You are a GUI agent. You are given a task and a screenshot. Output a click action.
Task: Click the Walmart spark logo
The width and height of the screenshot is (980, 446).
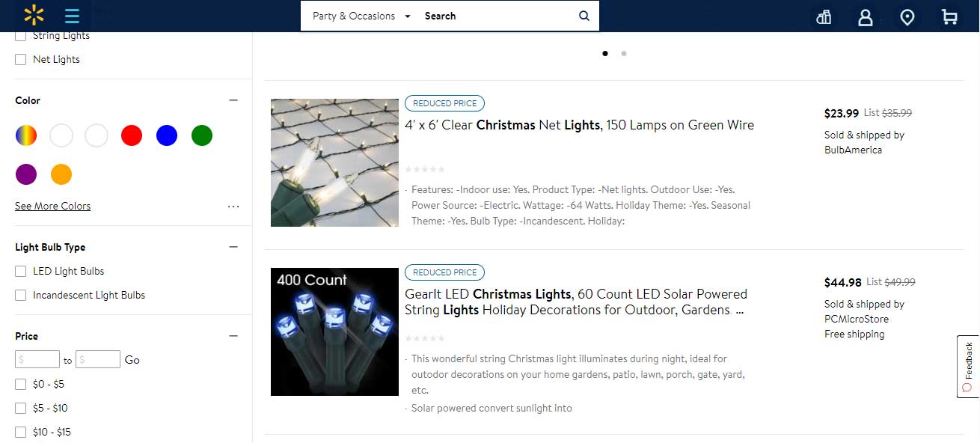point(34,16)
